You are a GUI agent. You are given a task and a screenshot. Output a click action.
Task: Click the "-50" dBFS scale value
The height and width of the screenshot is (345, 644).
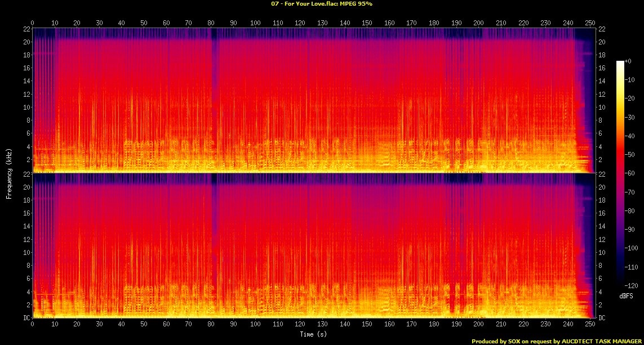click(629, 155)
